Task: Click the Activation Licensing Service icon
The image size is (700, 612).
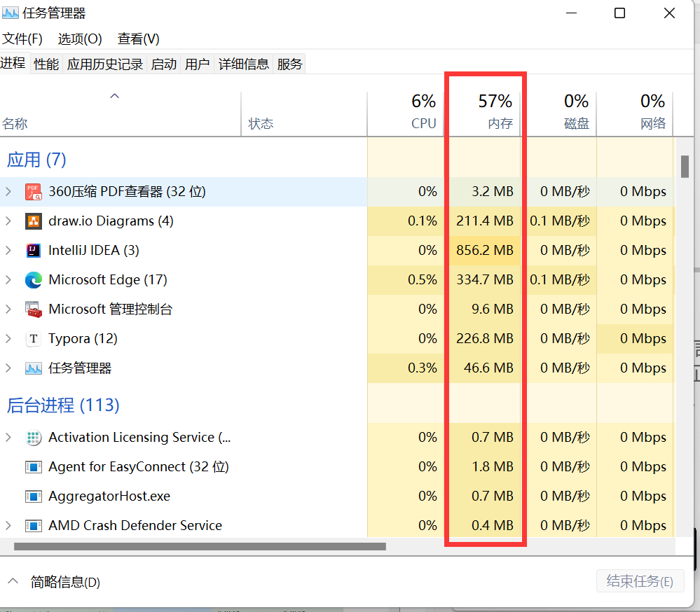Action: [x=34, y=438]
